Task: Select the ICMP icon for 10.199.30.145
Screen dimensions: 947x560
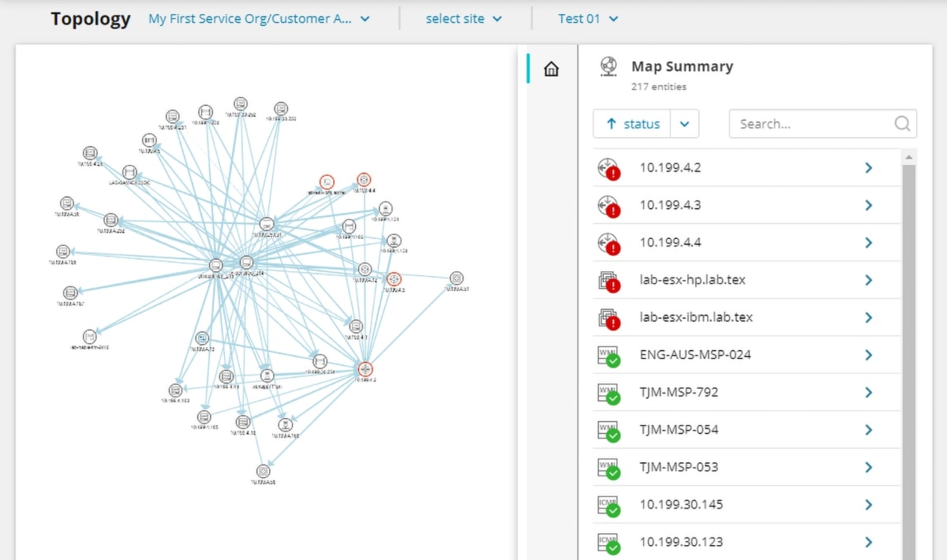Action: point(609,505)
